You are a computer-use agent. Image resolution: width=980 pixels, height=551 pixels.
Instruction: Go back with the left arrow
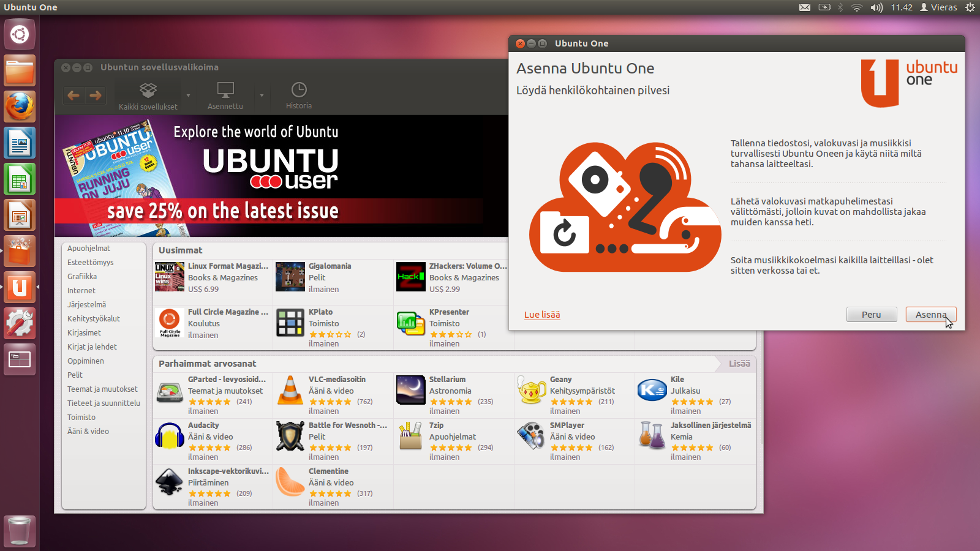coord(73,96)
